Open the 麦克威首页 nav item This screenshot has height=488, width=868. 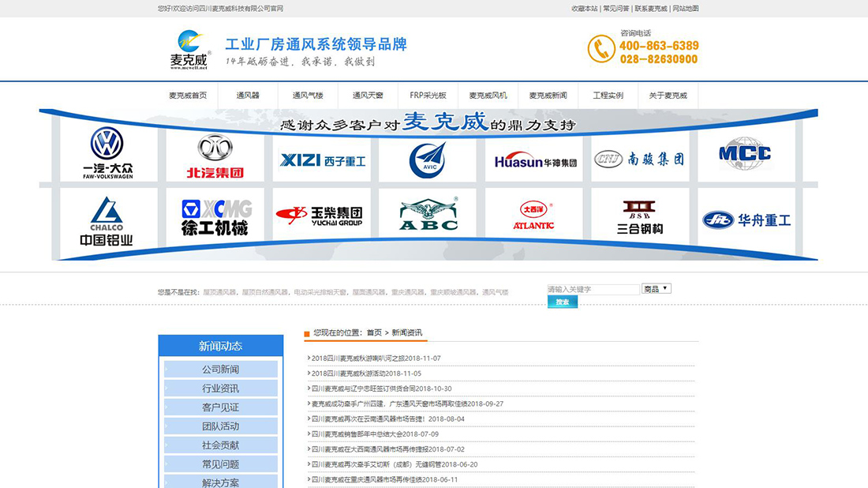tap(188, 96)
